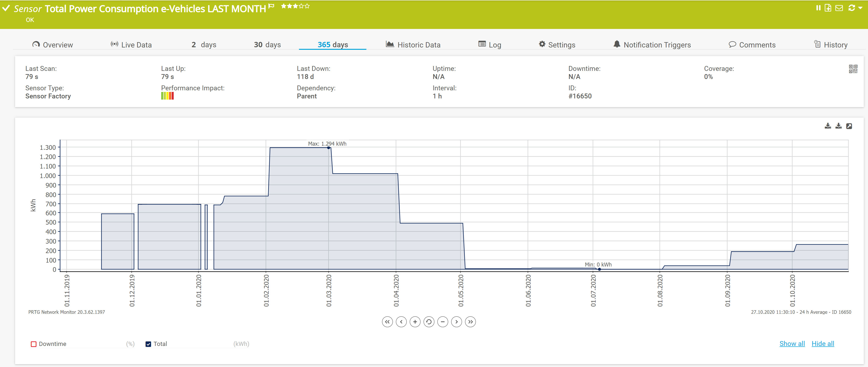Open the Historic Data tab

[413, 45]
